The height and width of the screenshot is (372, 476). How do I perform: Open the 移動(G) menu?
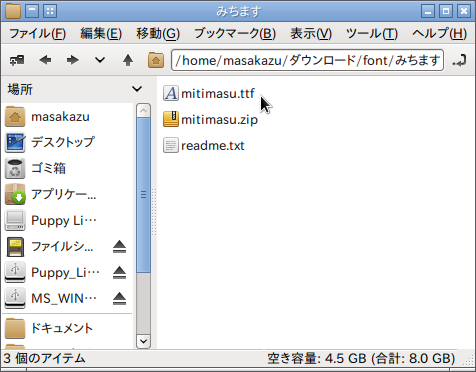158,34
